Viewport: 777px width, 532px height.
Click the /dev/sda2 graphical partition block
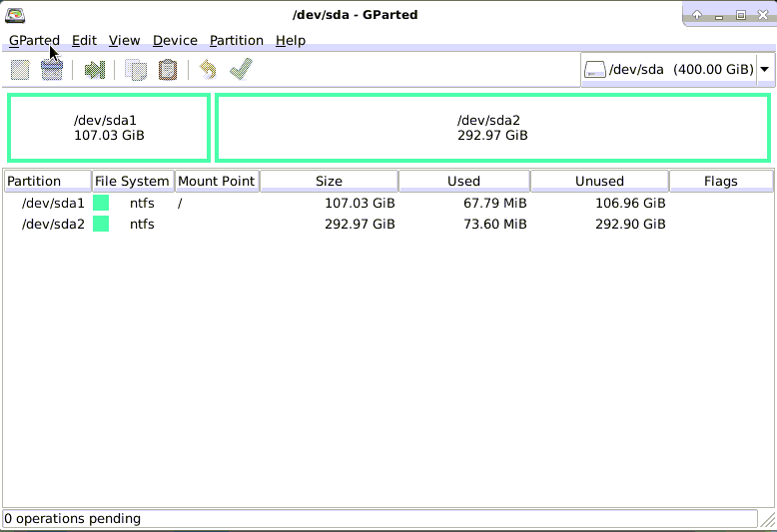point(492,127)
